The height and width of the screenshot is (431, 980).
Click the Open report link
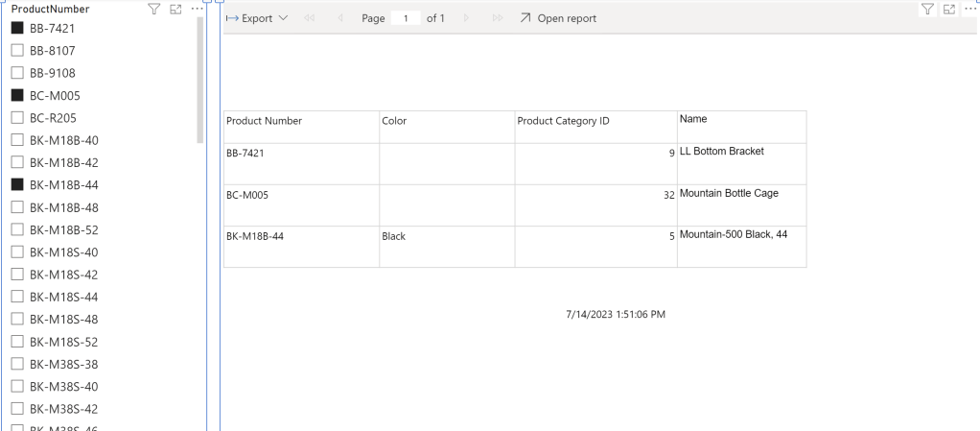point(558,19)
